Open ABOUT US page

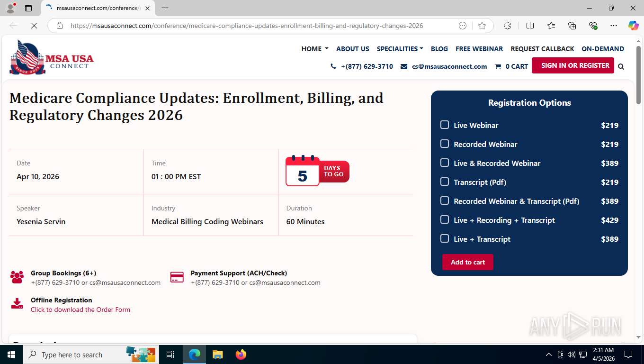click(353, 49)
